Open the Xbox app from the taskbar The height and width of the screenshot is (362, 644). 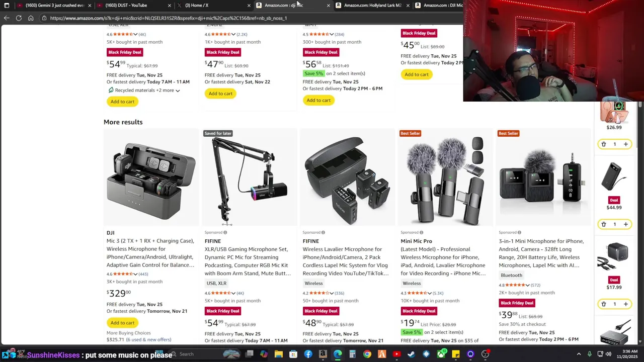[441, 354]
